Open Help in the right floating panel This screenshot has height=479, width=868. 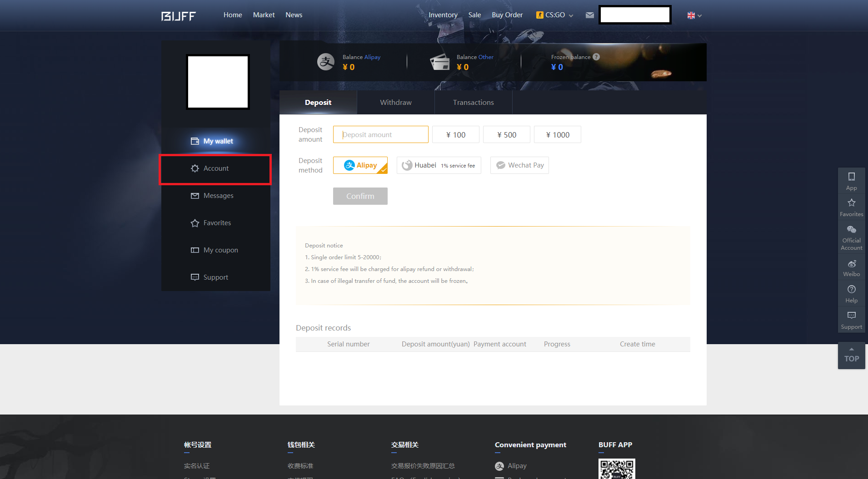click(852, 294)
